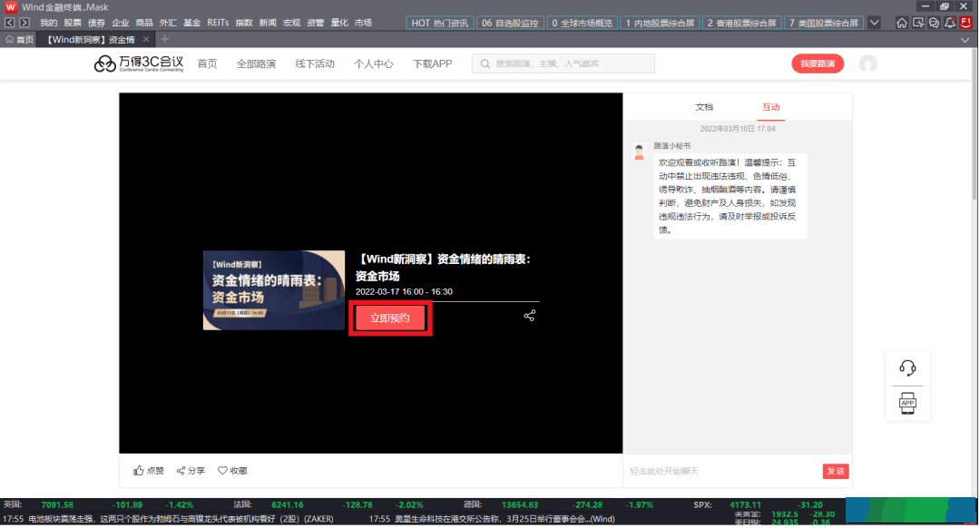The image size is (980, 528).
Task: Click the roadshow search input field
Action: (563, 64)
